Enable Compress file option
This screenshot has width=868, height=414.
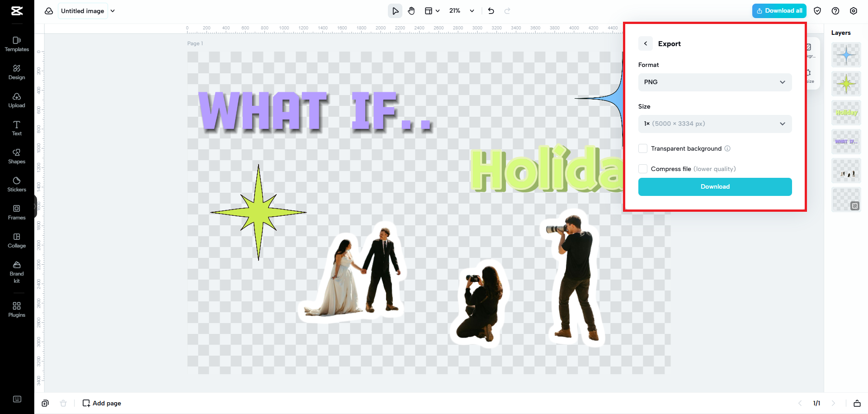[x=643, y=168]
